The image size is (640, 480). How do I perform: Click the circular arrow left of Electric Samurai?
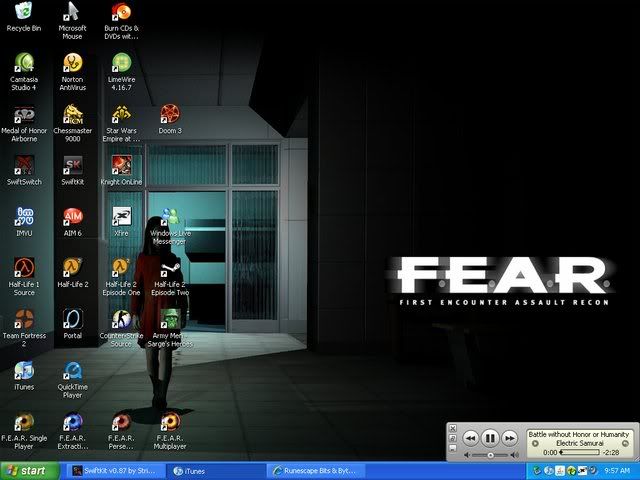tap(535, 443)
